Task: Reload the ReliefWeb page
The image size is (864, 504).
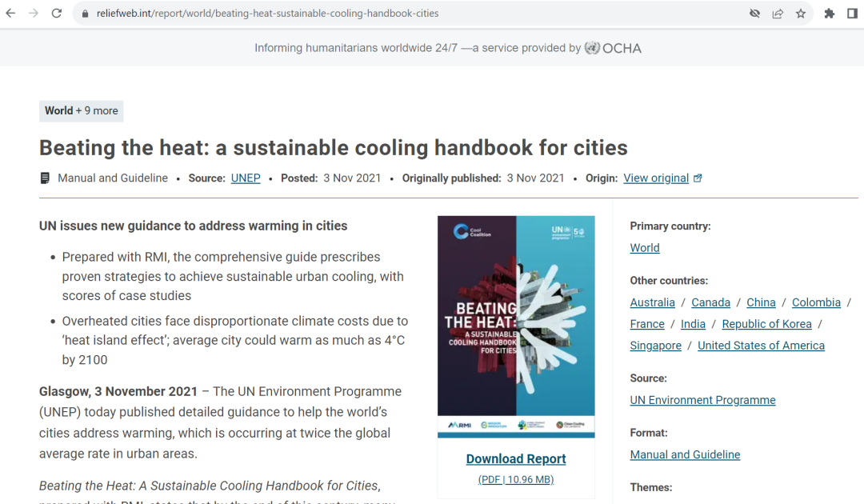Action: (57, 14)
